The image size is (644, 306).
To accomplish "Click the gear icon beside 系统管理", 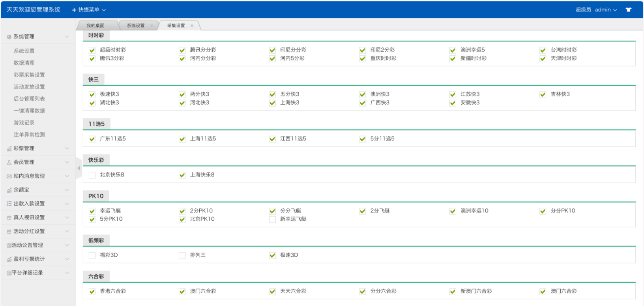I will (9, 37).
